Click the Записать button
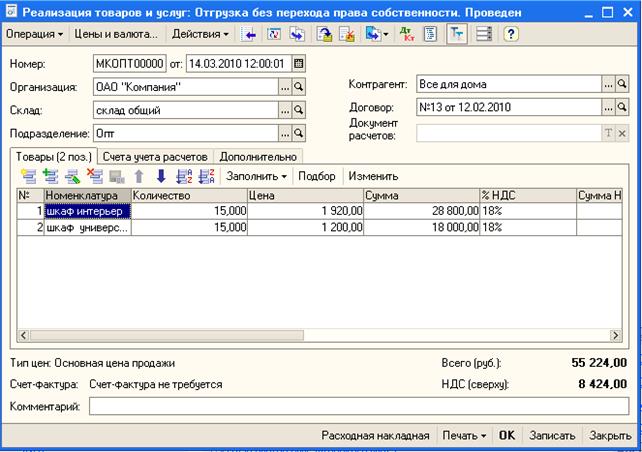Screen dimensions: 642x452 pyautogui.click(x=552, y=436)
